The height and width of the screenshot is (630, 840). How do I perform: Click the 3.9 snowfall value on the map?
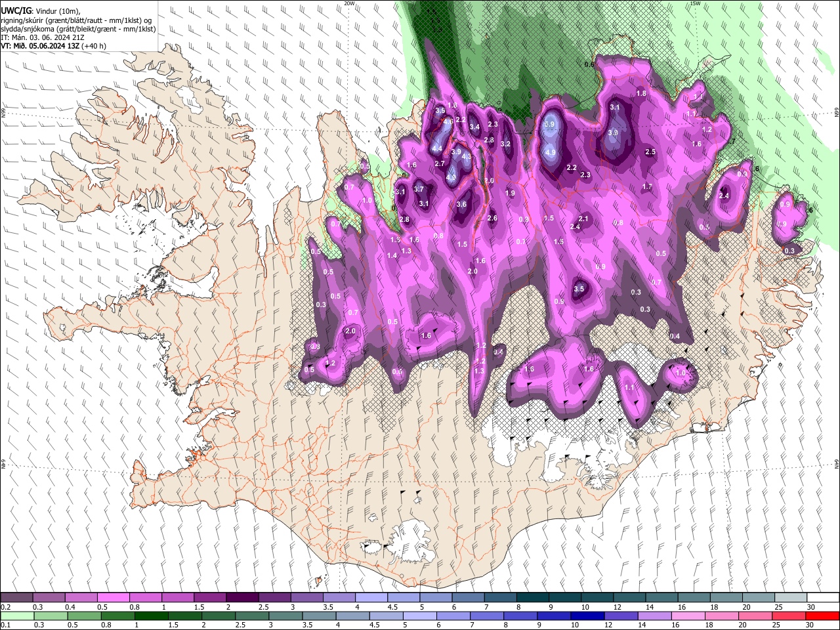(x=456, y=152)
